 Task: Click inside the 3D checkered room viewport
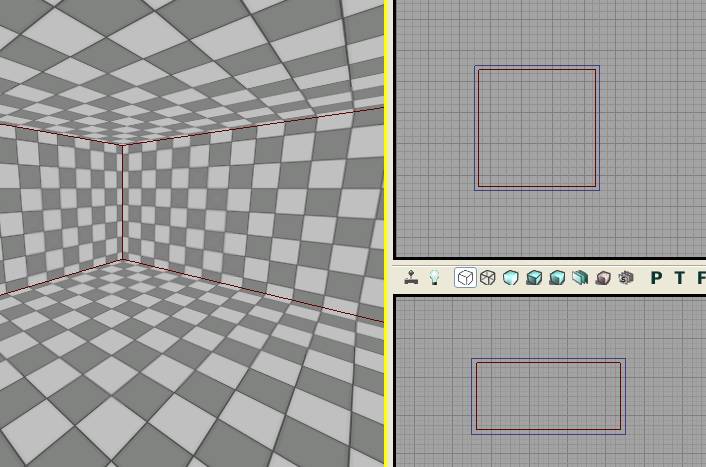pyautogui.click(x=192, y=233)
